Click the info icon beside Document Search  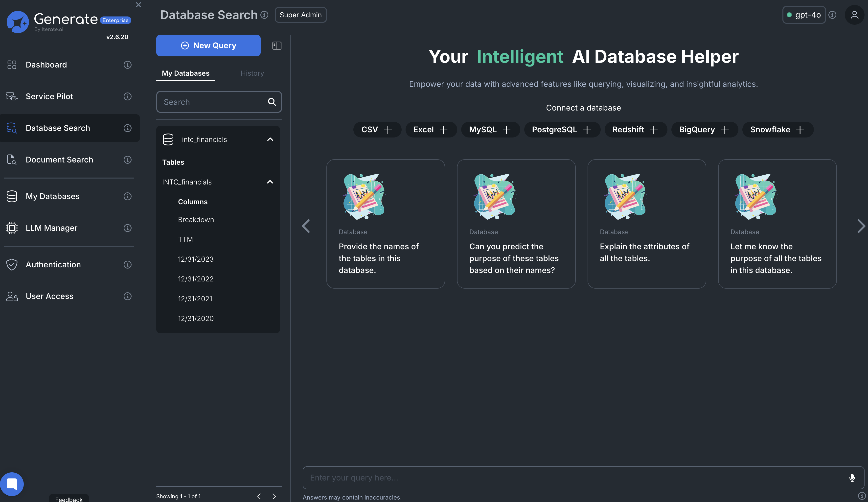(x=127, y=160)
